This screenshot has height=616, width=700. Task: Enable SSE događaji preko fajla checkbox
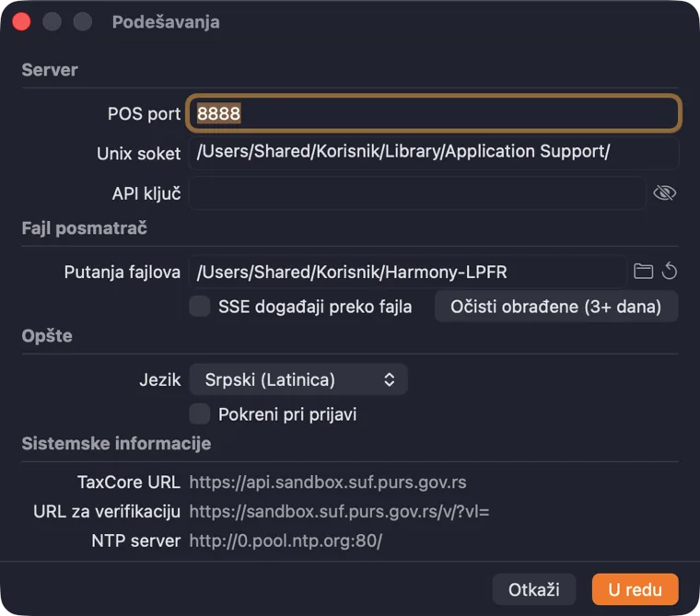click(x=200, y=307)
